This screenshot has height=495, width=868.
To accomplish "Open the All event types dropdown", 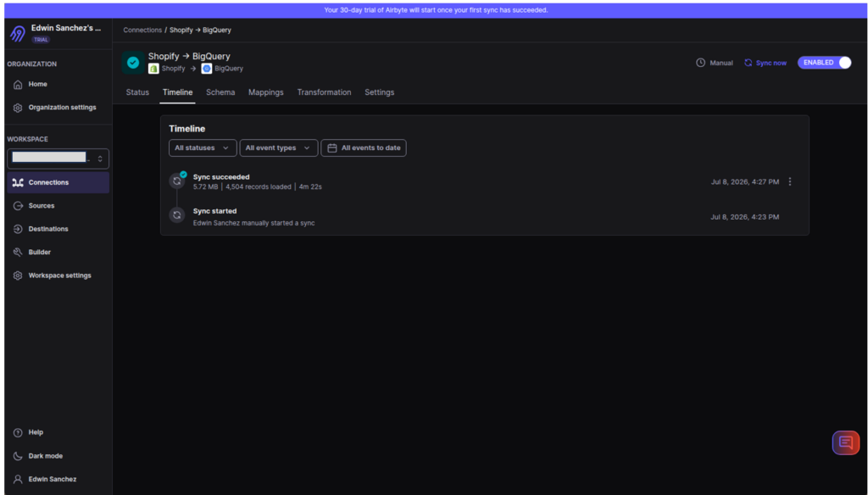I will pos(278,147).
